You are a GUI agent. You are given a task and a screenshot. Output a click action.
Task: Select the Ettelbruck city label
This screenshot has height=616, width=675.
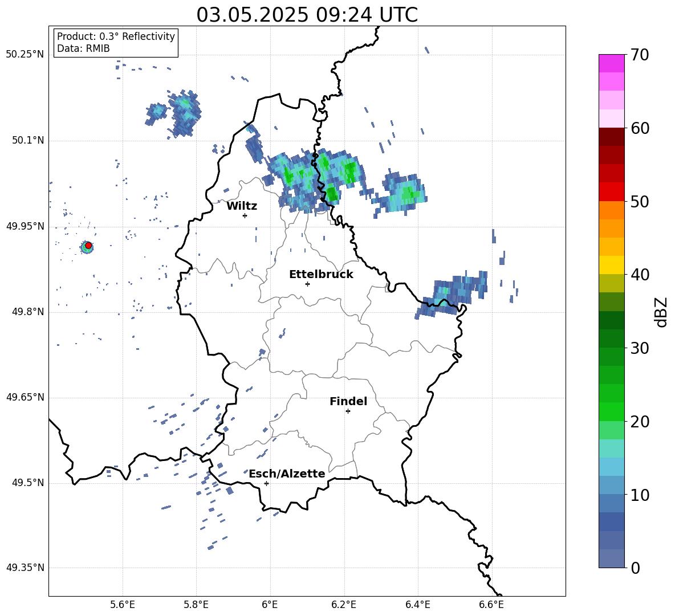coord(321,275)
